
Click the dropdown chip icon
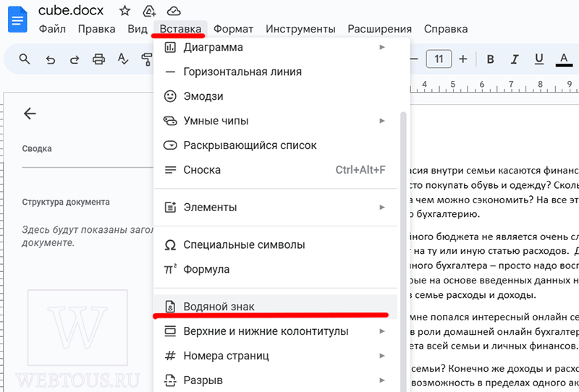pos(170,145)
